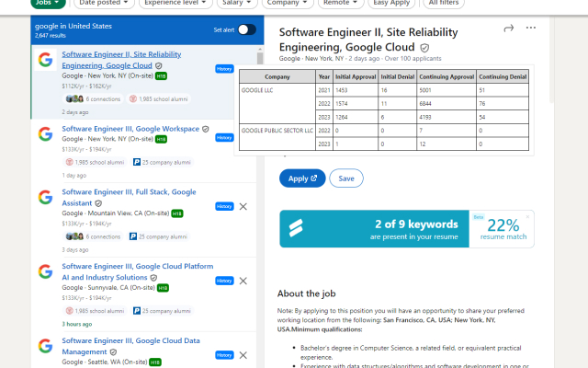Toggle the Set alert switch
Viewport: 588px width, 368px height.
point(247,29)
